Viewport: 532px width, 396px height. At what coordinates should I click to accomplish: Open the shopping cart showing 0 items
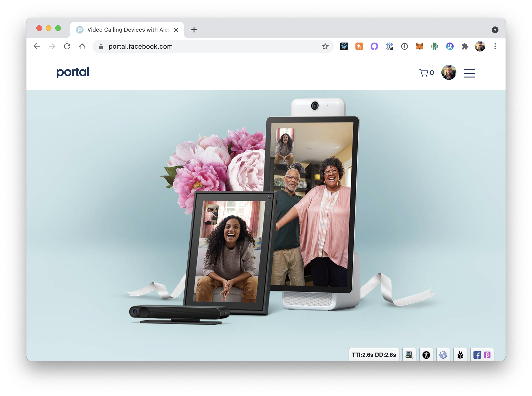[426, 73]
